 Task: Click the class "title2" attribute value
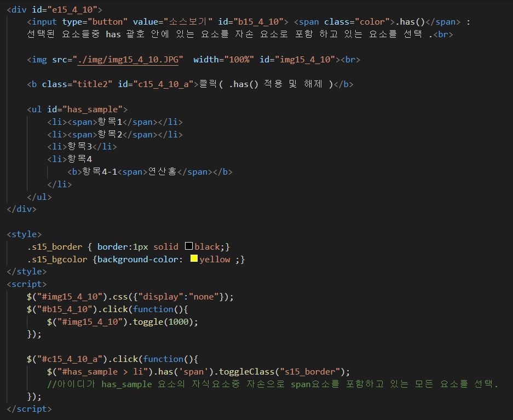[93, 84]
